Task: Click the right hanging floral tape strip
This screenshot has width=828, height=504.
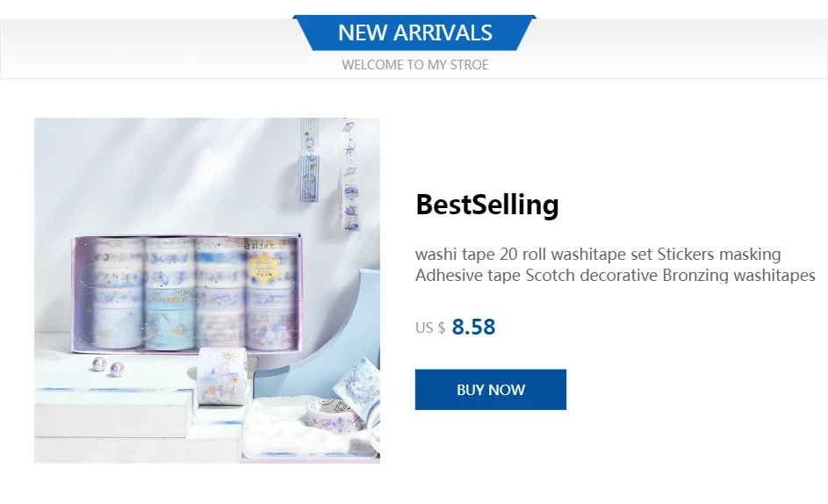Action: [350, 175]
